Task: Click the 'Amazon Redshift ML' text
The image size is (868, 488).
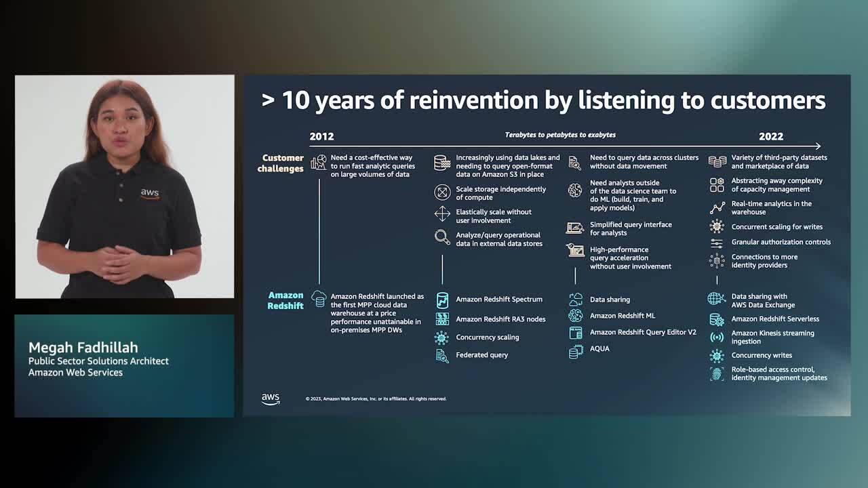Action: point(623,316)
